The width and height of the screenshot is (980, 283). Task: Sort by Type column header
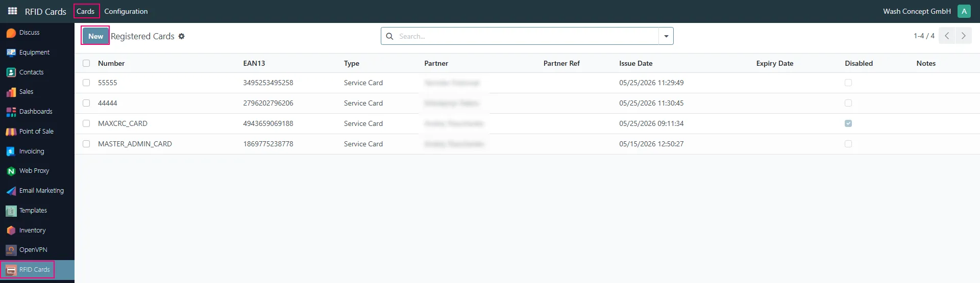click(x=352, y=63)
